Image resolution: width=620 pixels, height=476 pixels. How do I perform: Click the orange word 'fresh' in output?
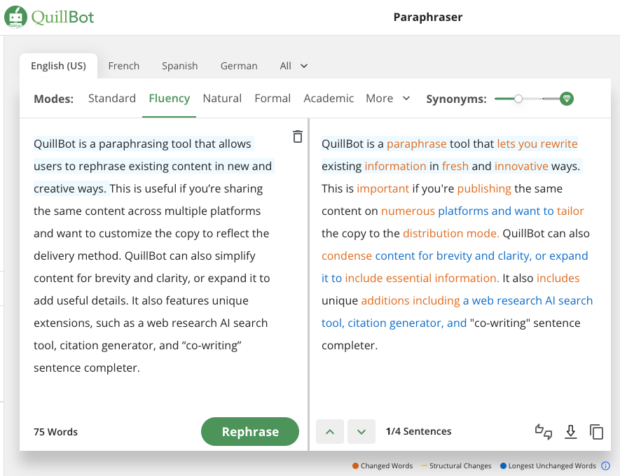[455, 166]
